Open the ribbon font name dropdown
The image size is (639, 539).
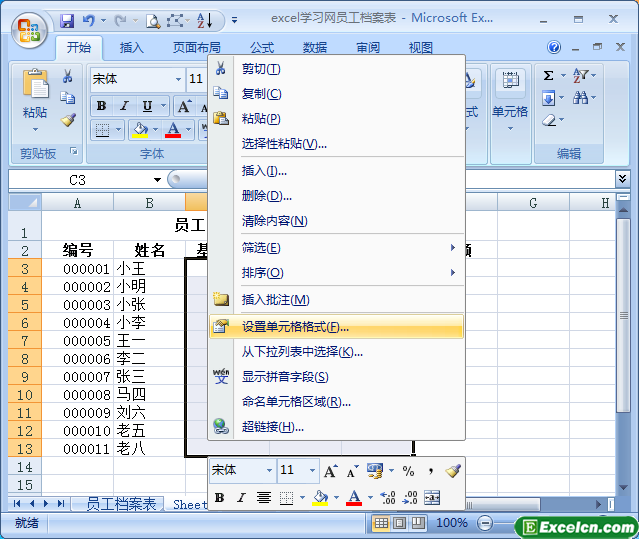tap(177, 79)
